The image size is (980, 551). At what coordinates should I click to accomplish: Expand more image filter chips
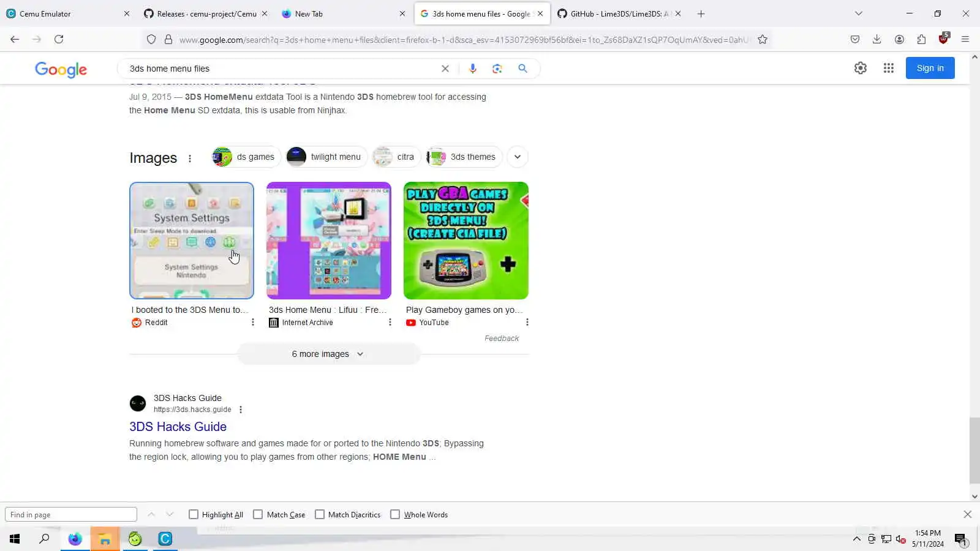[x=518, y=157]
